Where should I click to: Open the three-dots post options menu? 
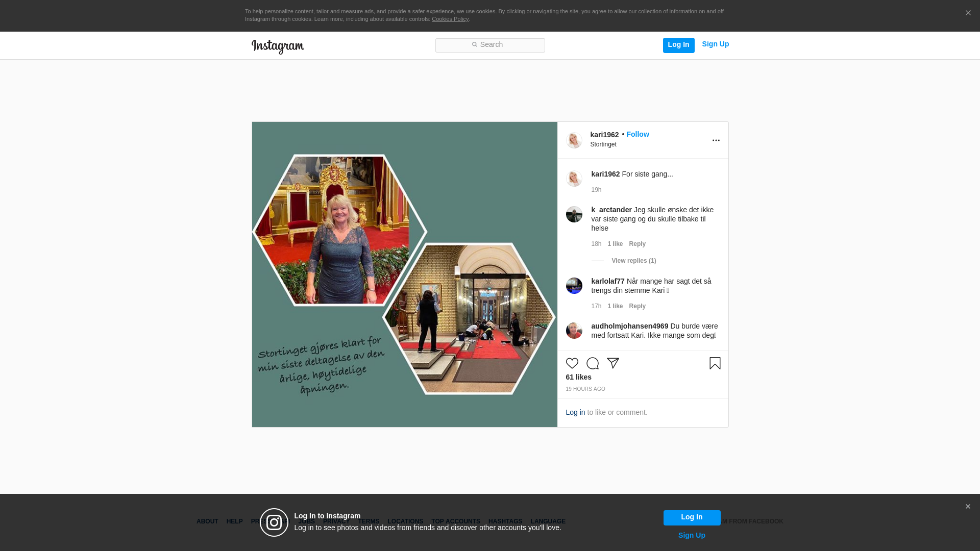716,140
